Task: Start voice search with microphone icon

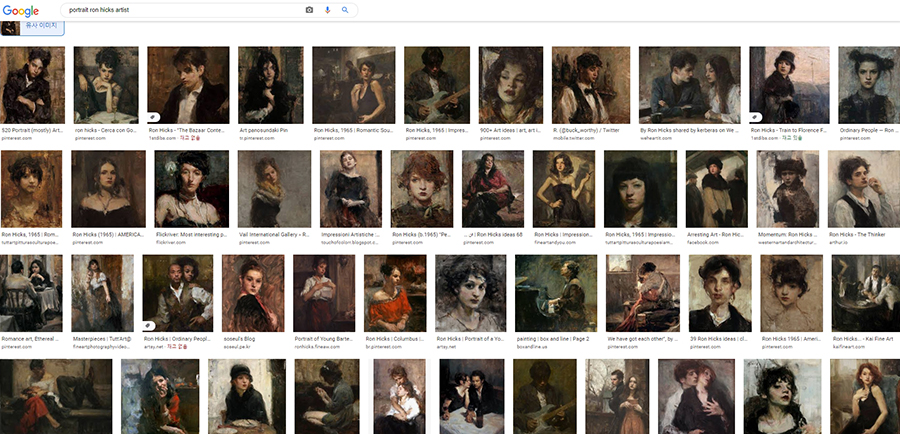Action: click(x=328, y=10)
